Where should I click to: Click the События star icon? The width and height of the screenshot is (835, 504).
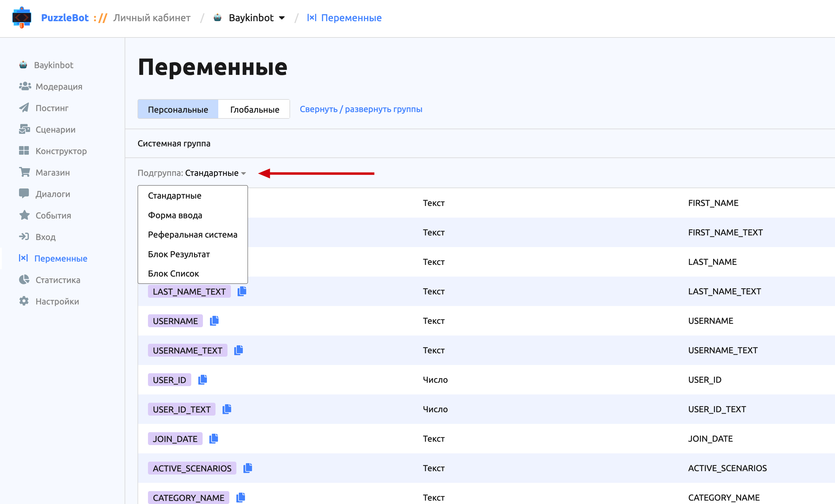click(24, 215)
